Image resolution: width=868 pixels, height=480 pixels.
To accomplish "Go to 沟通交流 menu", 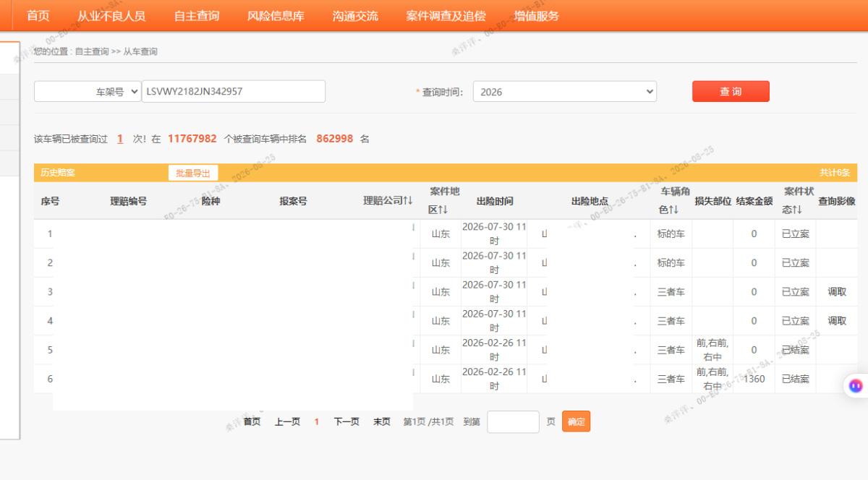I will coord(355,16).
